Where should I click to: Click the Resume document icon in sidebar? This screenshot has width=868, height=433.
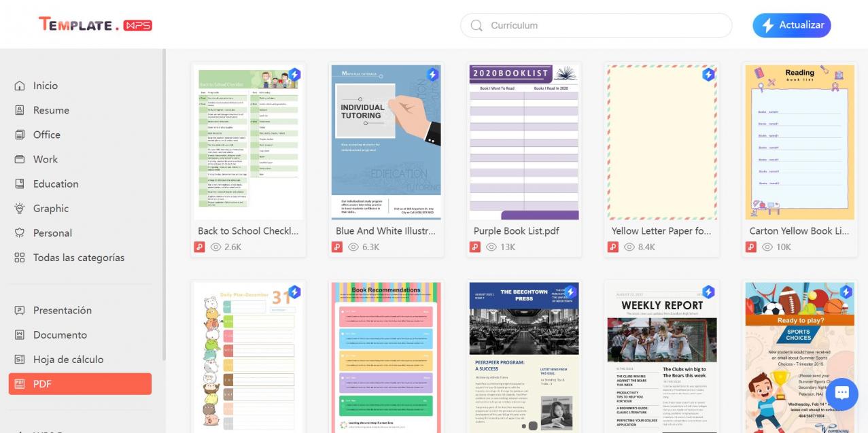[19, 109]
